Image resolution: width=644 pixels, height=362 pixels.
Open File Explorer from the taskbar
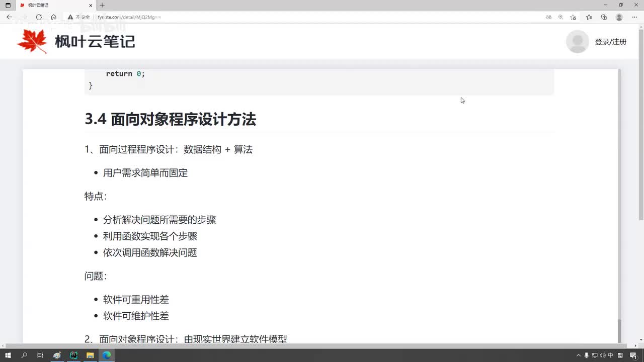(x=90, y=355)
